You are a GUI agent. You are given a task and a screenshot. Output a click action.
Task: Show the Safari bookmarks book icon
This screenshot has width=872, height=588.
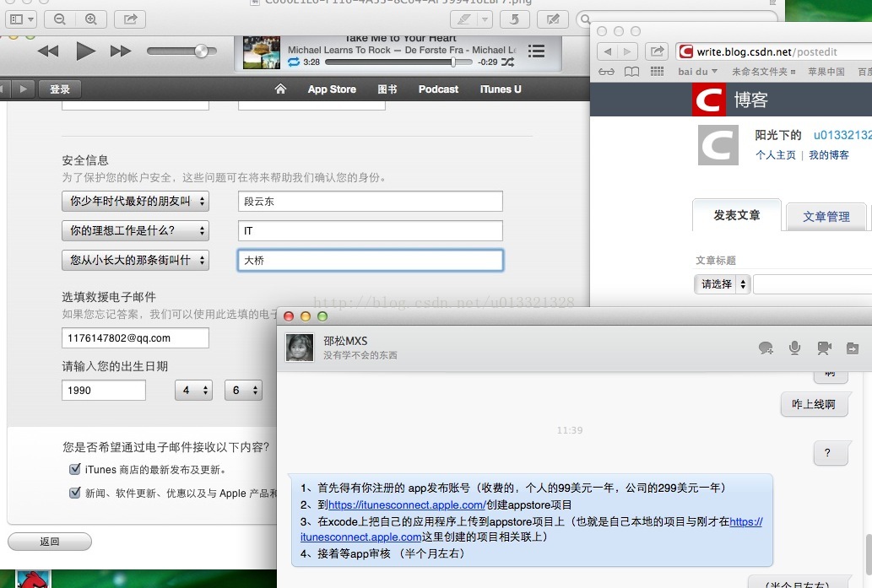[x=631, y=72]
